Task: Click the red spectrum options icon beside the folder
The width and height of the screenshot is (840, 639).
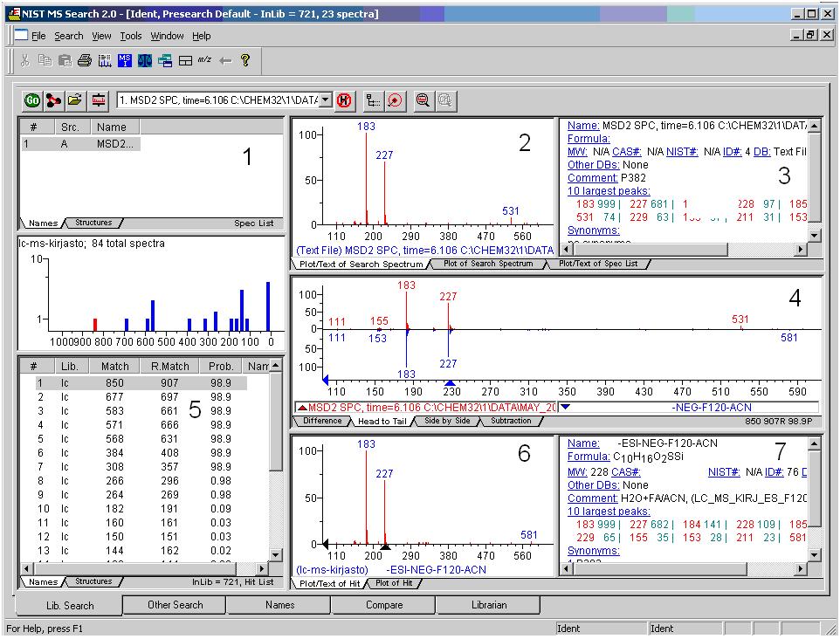Action: 98,100
